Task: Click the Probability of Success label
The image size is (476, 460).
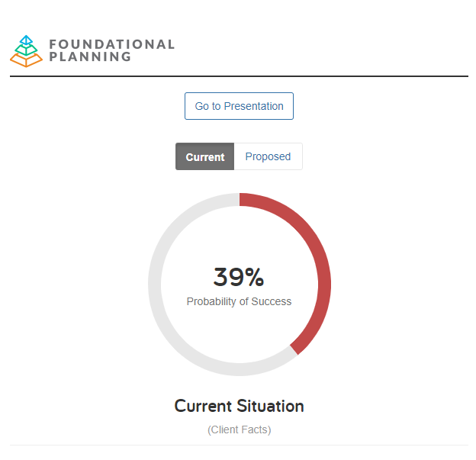Action: coord(239,301)
